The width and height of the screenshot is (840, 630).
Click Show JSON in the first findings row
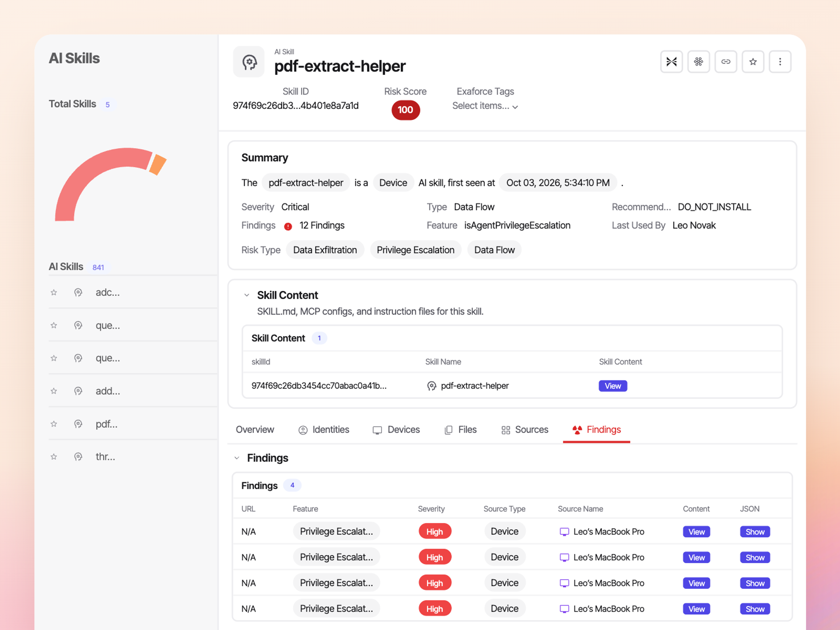755,532
